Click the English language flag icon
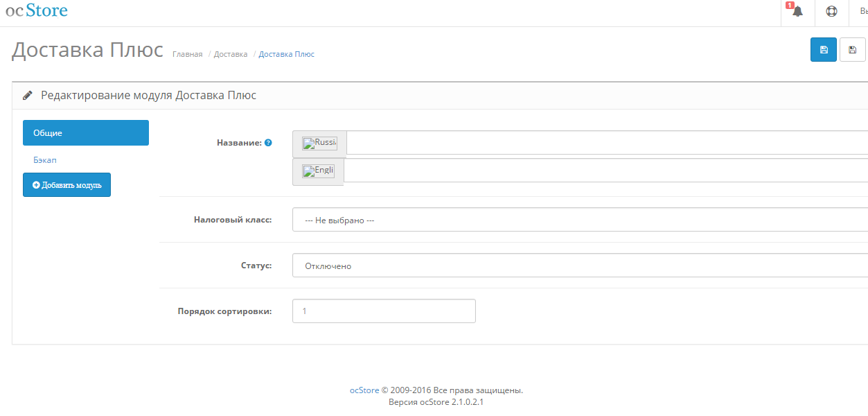The height and width of the screenshot is (416, 868). coord(319,171)
